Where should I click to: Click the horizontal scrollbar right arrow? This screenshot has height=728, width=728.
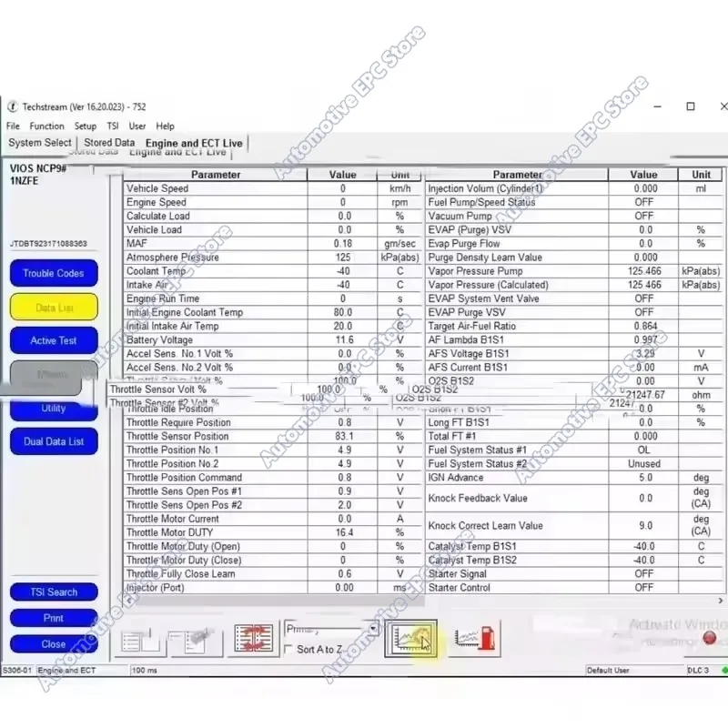coord(720,601)
